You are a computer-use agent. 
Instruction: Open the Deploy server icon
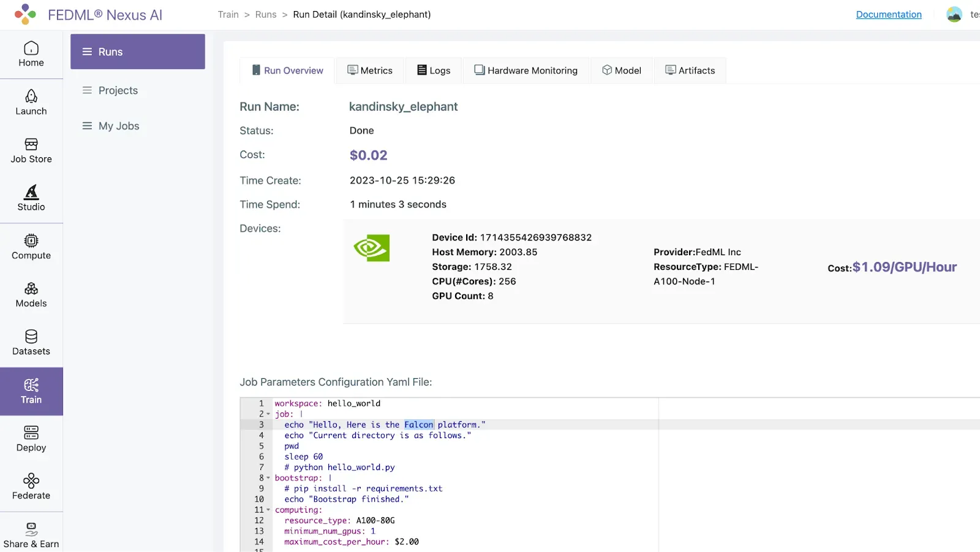[31, 433]
